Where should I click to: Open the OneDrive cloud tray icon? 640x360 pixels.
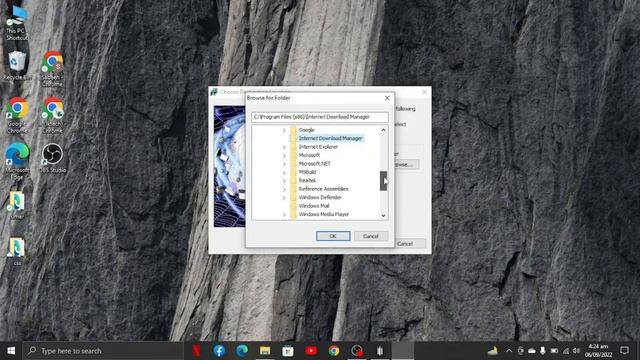coord(532,351)
